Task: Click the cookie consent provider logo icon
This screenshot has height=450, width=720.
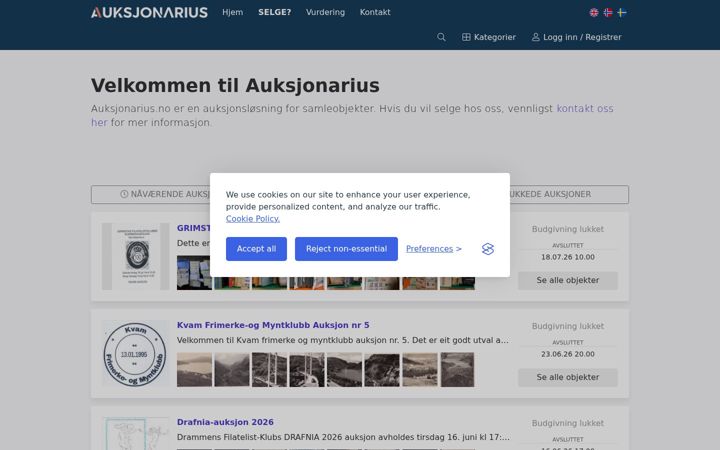Action: coord(488,249)
